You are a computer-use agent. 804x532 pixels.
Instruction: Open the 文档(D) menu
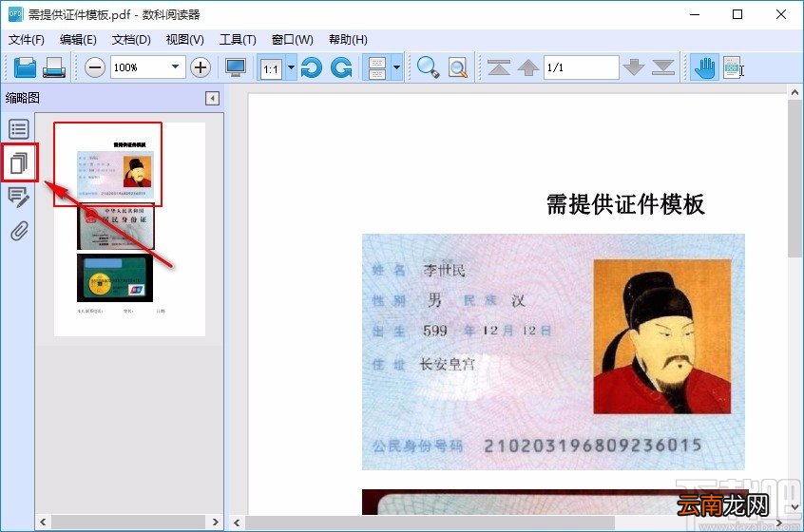click(x=131, y=40)
